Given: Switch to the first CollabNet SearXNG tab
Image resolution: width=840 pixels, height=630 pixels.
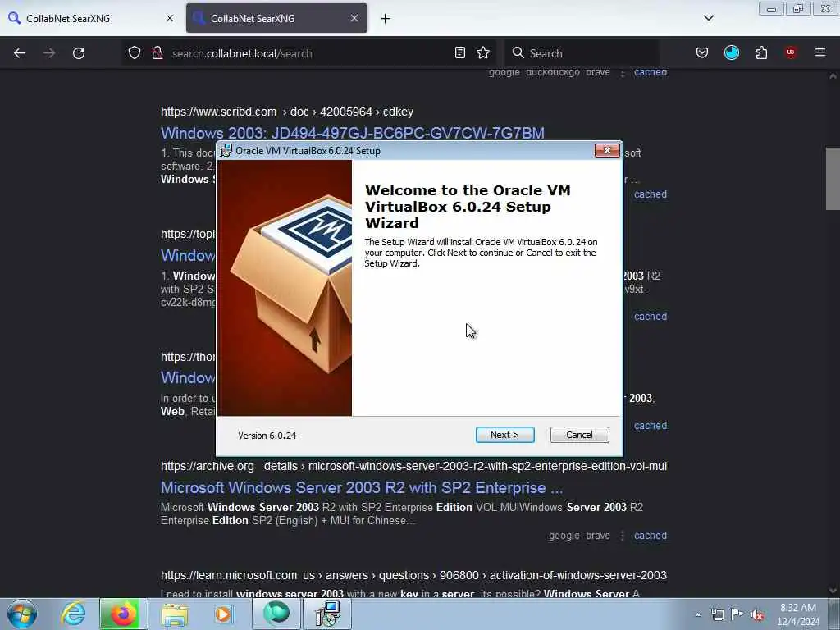Looking at the screenshot, I should coord(91,18).
